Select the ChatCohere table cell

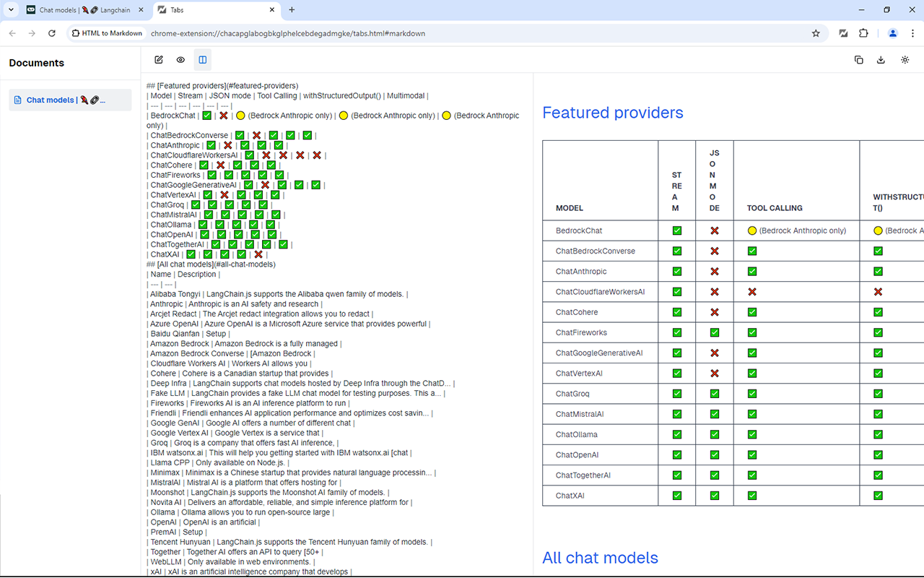point(601,312)
